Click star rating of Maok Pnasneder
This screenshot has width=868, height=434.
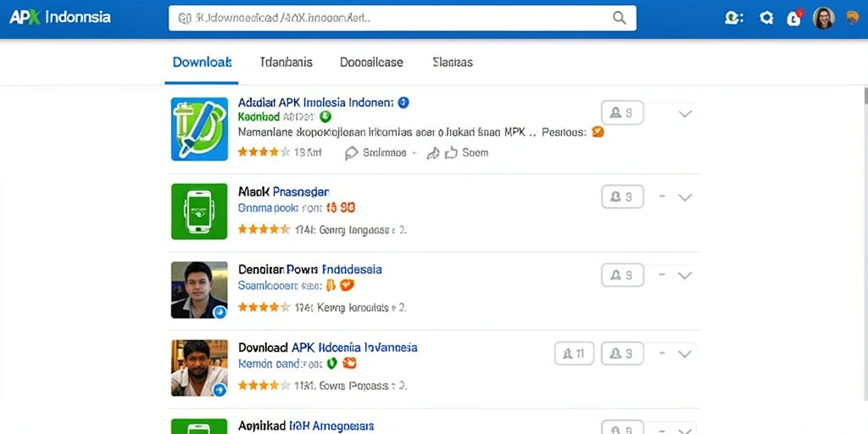264,229
